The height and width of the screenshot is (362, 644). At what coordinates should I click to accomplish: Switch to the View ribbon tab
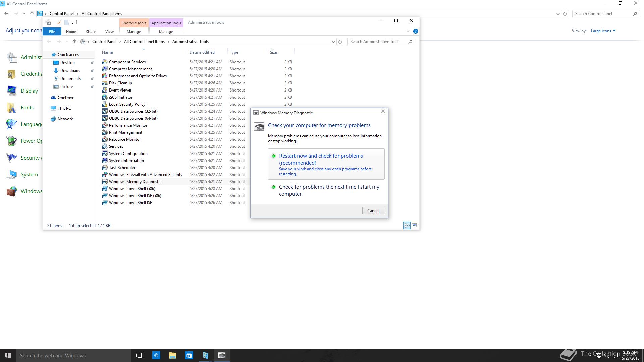pos(109,32)
